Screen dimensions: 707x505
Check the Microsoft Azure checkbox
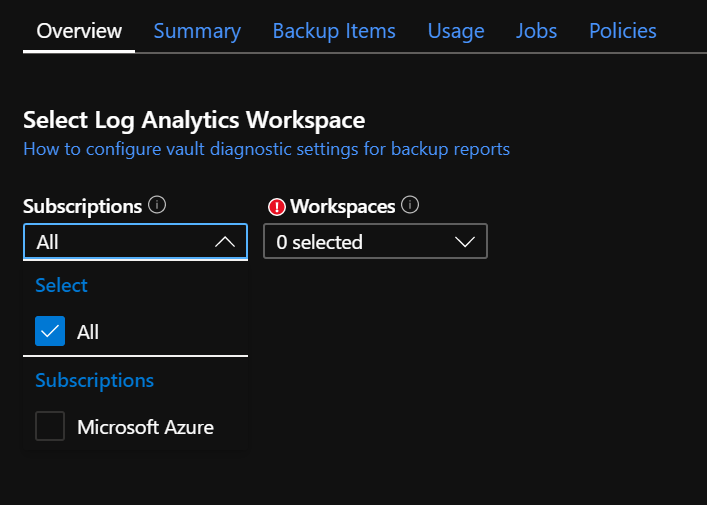(x=50, y=427)
